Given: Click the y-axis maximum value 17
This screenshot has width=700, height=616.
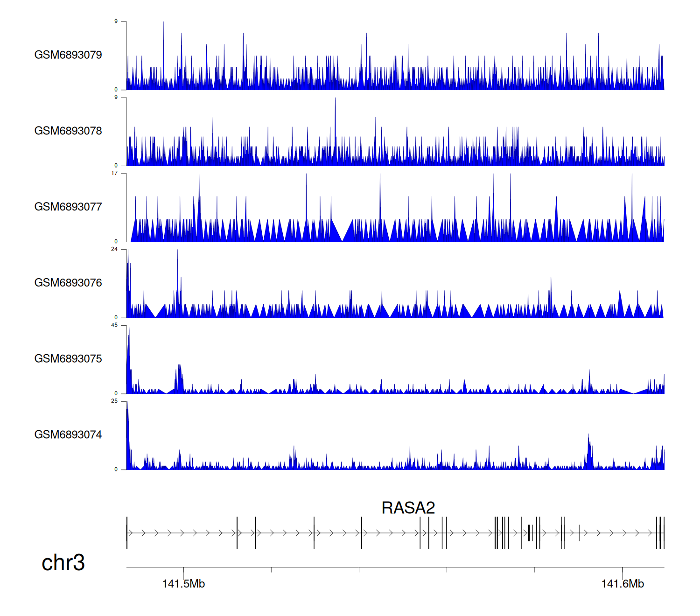Looking at the screenshot, I should tap(114, 173).
